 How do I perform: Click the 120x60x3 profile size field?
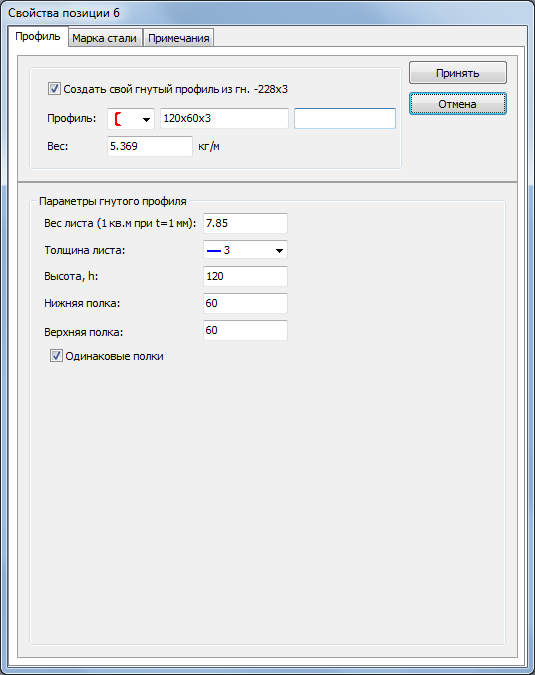click(x=224, y=118)
